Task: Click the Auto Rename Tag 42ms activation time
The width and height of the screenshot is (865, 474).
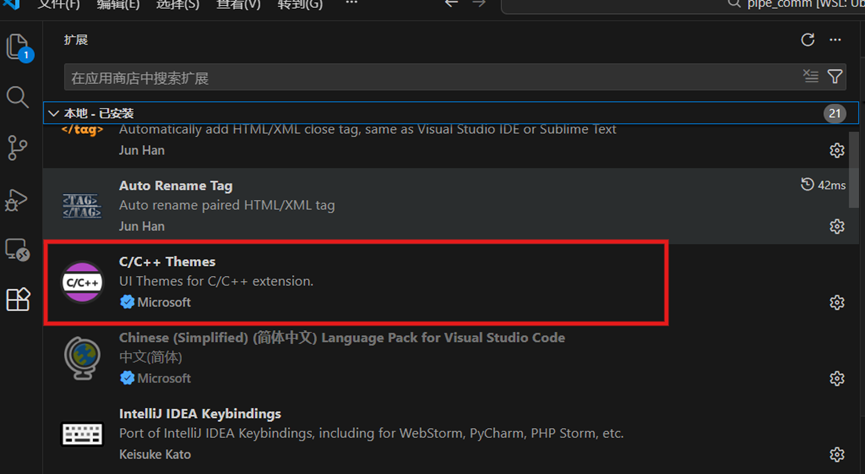Action: [823, 185]
